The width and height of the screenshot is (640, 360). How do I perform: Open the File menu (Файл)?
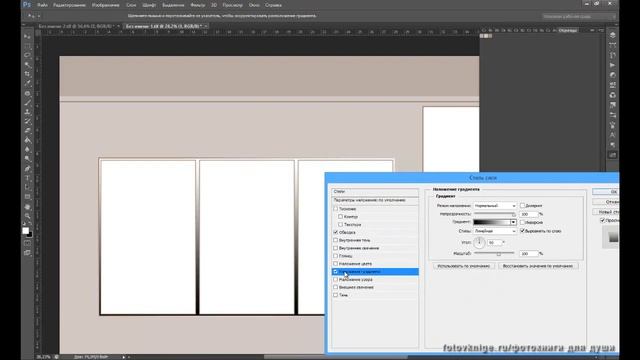(42, 5)
